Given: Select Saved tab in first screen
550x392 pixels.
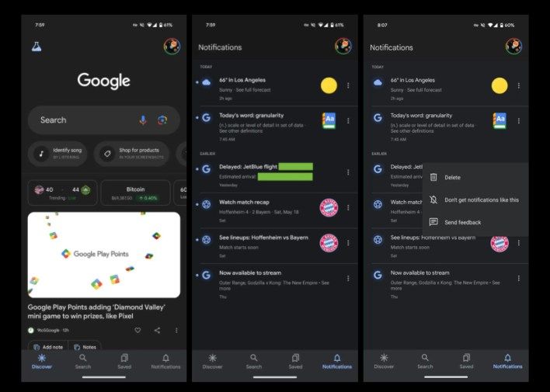Looking at the screenshot, I should click(124, 362).
